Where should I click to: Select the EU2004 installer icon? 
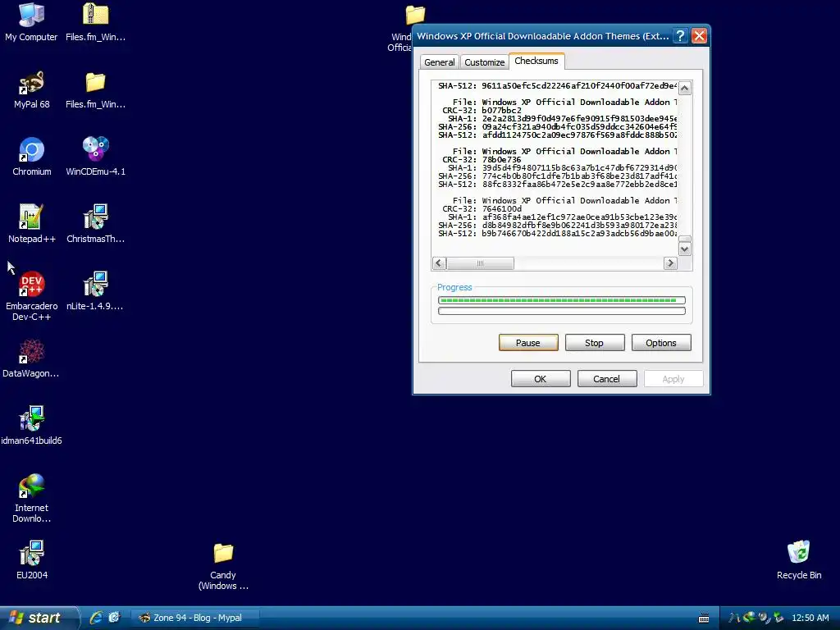(x=32, y=560)
